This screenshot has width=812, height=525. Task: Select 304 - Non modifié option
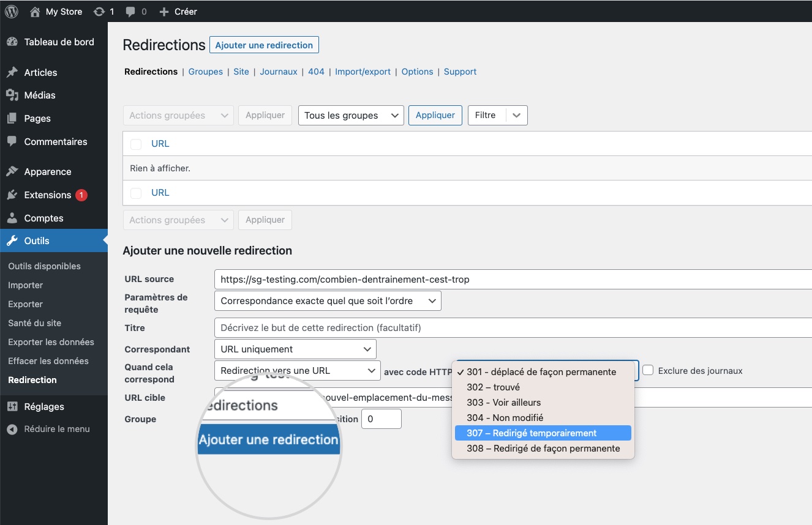pos(543,418)
